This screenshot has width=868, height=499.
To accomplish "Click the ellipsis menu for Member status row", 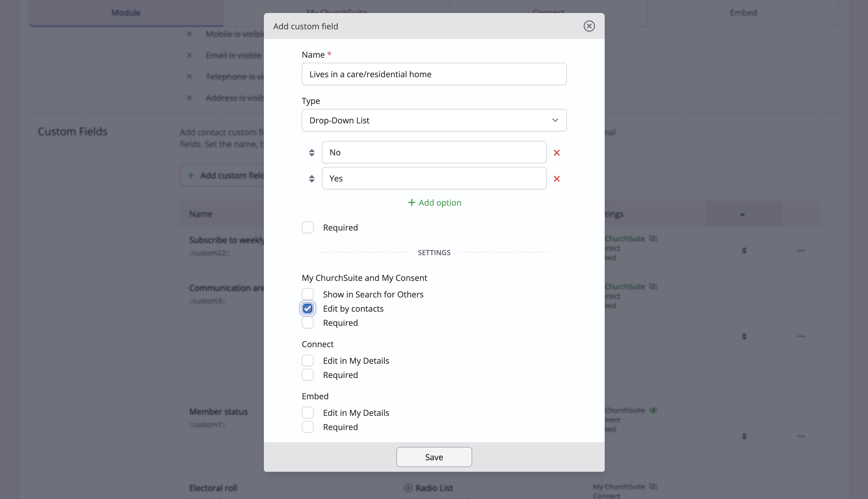I will coord(801,436).
